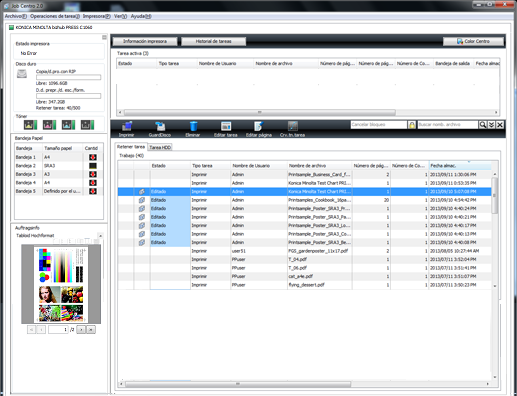Sort the job list by Tipo tarea column

click(x=210, y=166)
